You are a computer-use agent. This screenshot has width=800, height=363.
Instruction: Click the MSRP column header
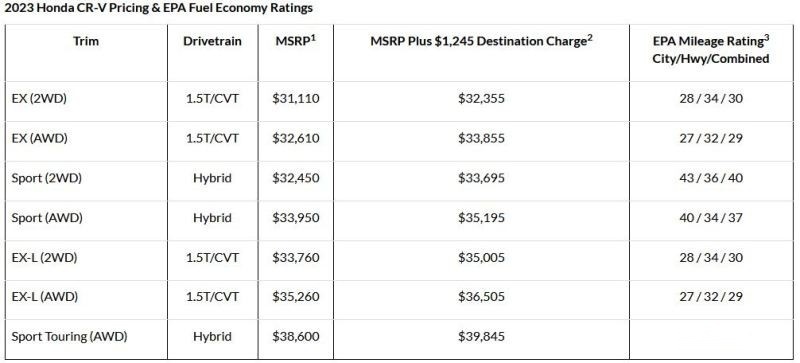pyautogui.click(x=295, y=41)
